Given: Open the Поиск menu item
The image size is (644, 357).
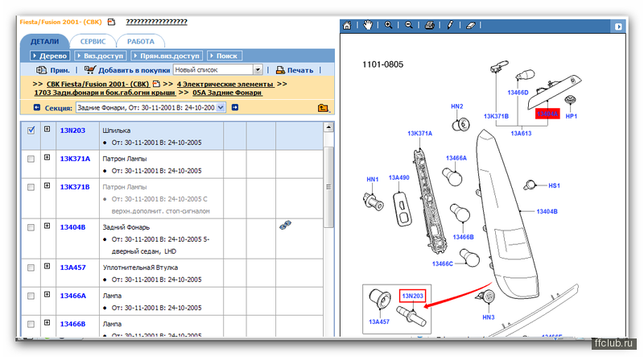Looking at the screenshot, I should [225, 56].
